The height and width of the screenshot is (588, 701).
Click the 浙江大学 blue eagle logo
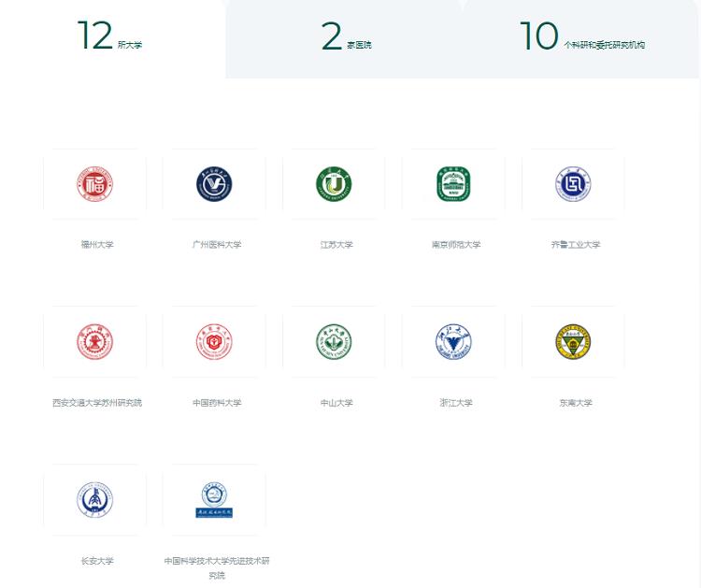453,341
